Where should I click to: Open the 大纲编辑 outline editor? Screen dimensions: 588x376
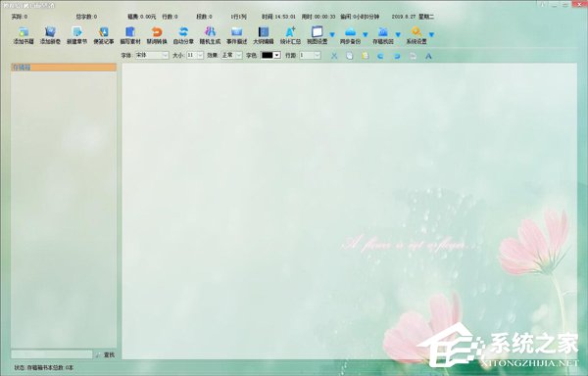click(264, 36)
